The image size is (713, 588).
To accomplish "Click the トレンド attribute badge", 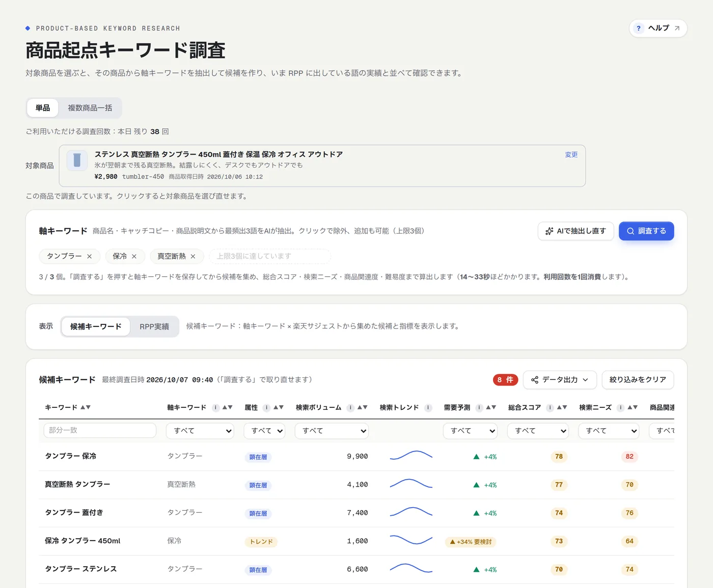I will tap(261, 542).
